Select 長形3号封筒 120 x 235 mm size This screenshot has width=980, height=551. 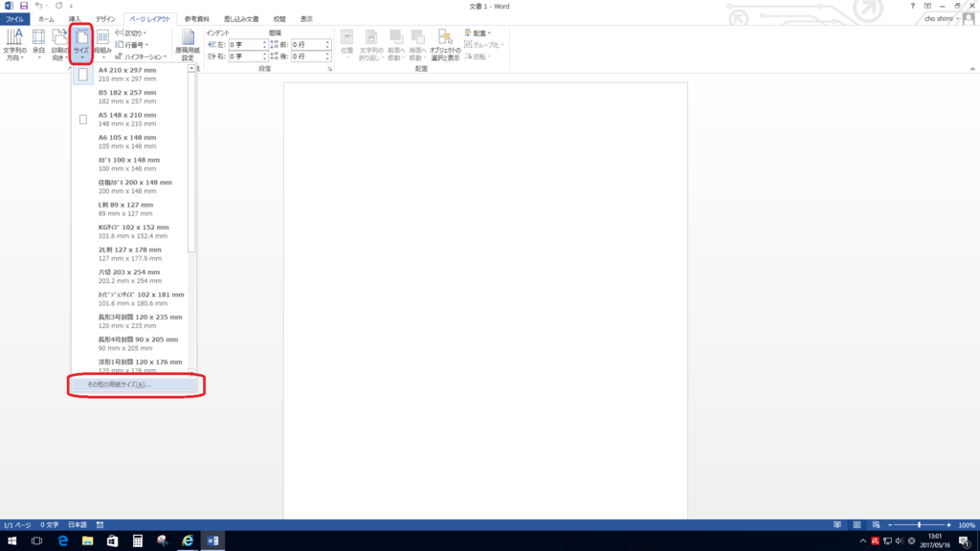(129, 321)
